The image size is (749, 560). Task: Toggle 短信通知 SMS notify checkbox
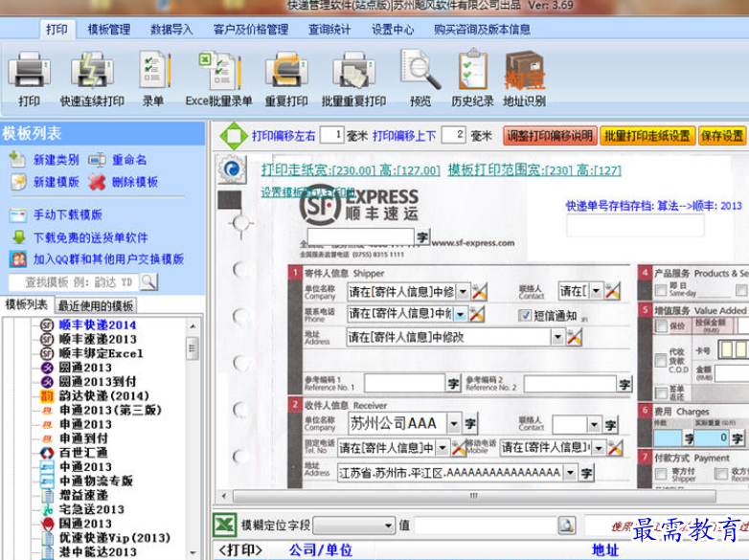[525, 315]
